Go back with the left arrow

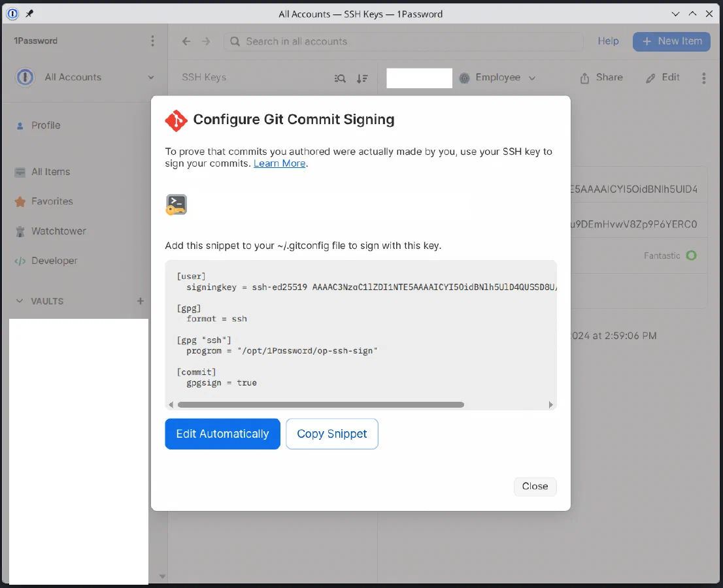pos(186,41)
